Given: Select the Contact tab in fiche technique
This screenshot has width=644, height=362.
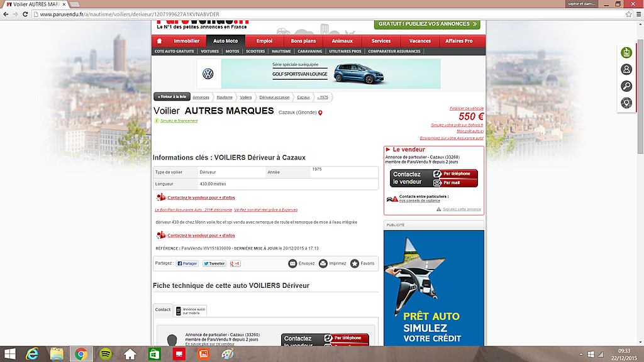Looking at the screenshot, I should click(x=163, y=310).
